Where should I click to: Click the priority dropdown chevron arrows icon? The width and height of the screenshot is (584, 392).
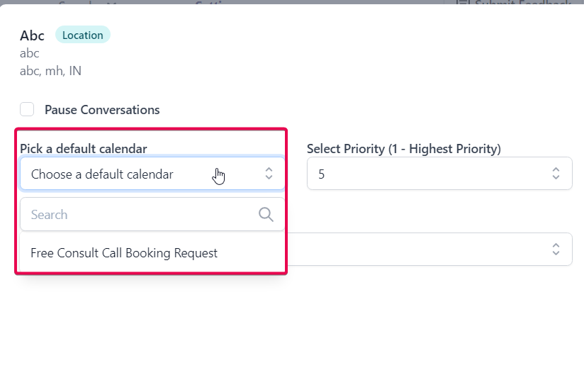[556, 174]
